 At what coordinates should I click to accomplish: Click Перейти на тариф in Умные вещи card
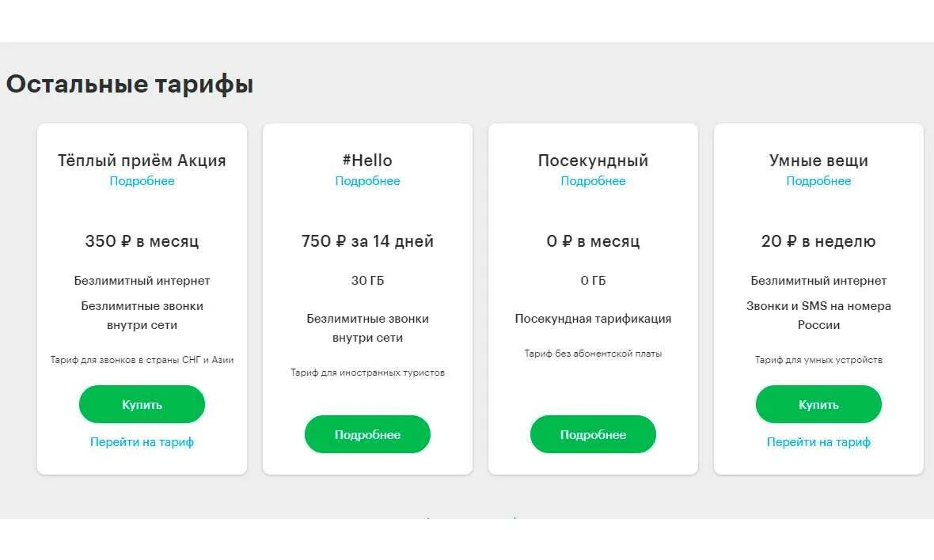click(818, 442)
